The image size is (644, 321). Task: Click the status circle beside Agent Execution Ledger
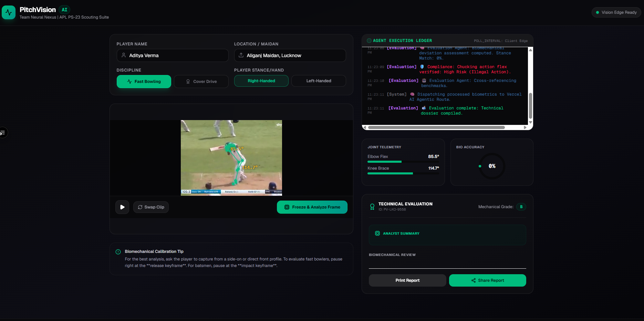(x=369, y=41)
